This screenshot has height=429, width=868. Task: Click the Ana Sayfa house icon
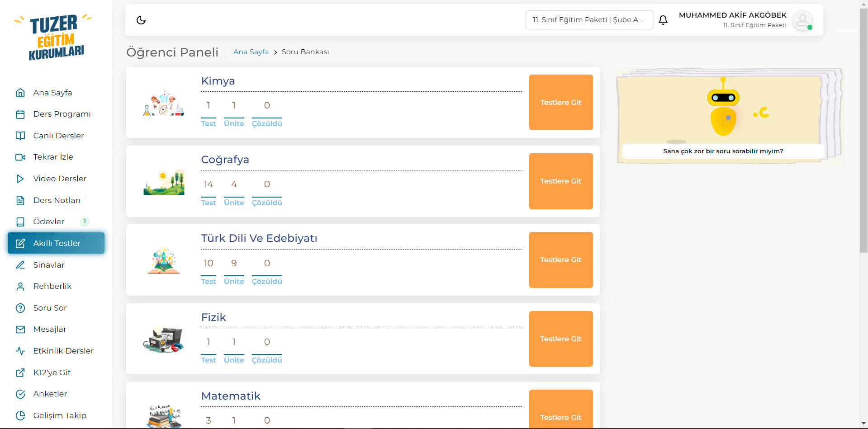20,93
